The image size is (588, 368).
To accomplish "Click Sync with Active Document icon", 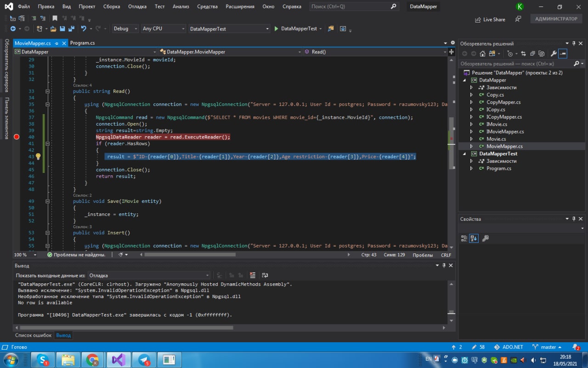I will 523,53.
